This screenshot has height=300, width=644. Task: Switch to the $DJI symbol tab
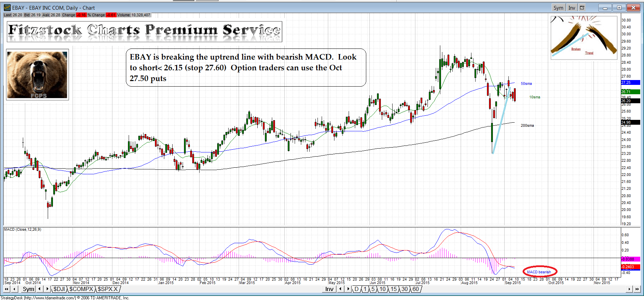59,289
